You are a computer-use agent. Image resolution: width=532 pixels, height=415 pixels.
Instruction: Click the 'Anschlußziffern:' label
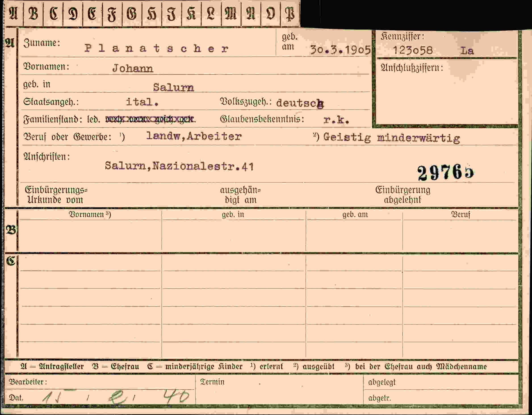tap(412, 68)
